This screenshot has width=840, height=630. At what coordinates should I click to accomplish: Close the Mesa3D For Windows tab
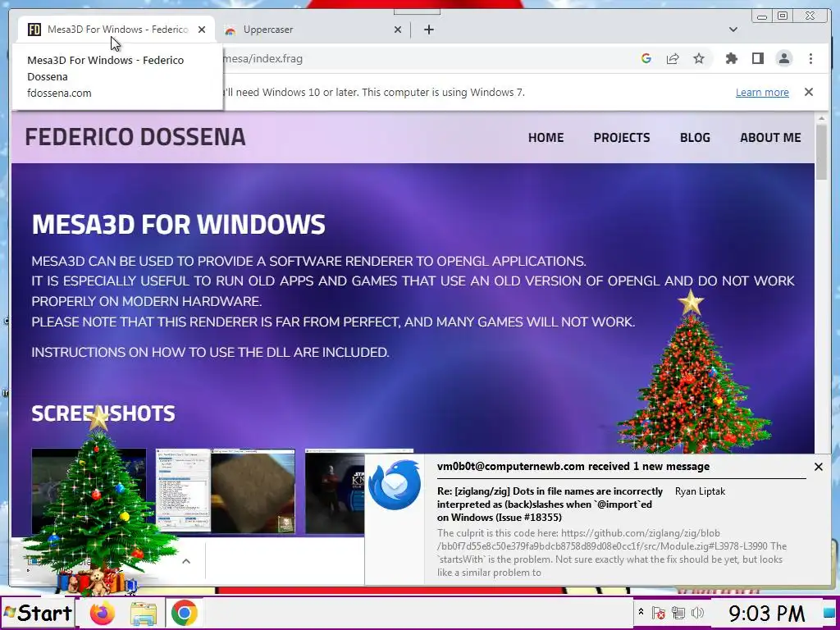pyautogui.click(x=202, y=30)
